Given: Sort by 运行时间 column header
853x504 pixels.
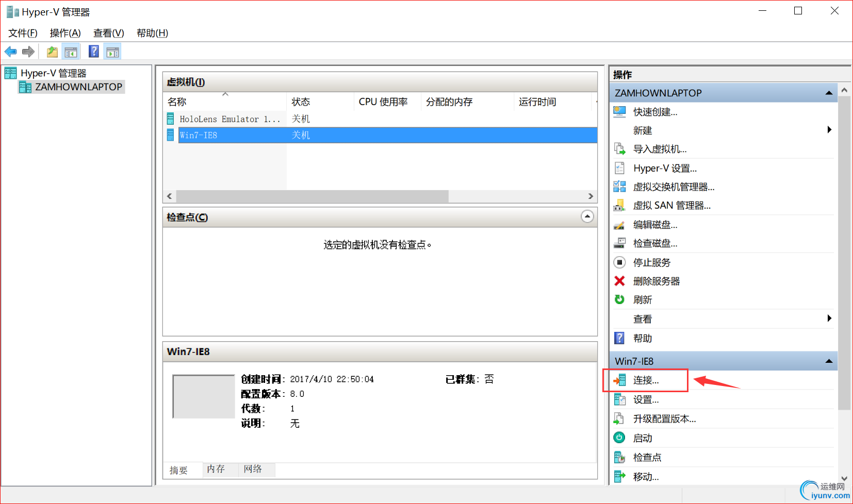Looking at the screenshot, I should [553, 102].
